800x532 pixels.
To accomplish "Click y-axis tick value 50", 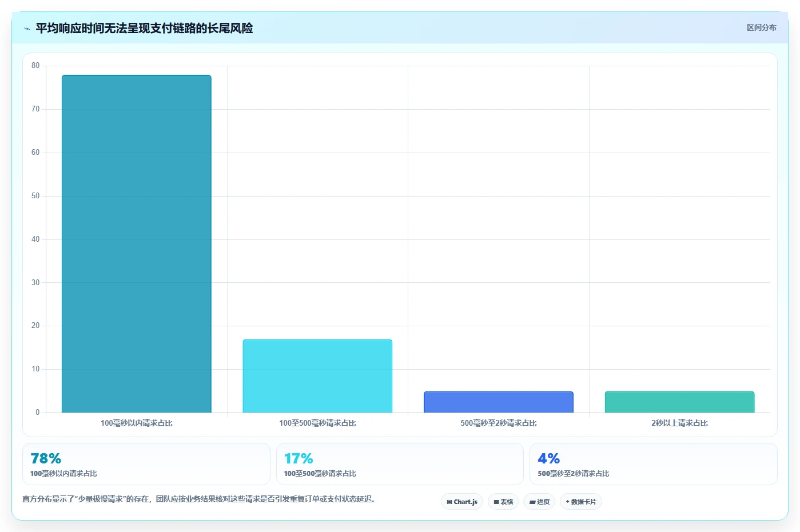I will tap(35, 196).
